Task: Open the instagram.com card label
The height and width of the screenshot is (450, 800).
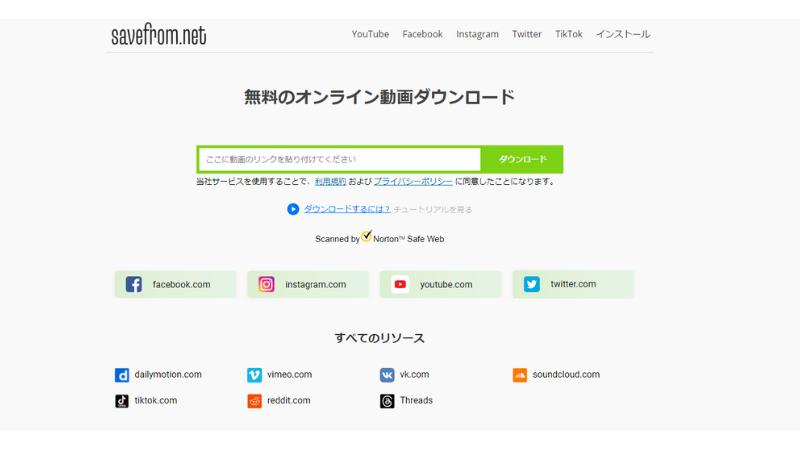Action: [x=315, y=285]
